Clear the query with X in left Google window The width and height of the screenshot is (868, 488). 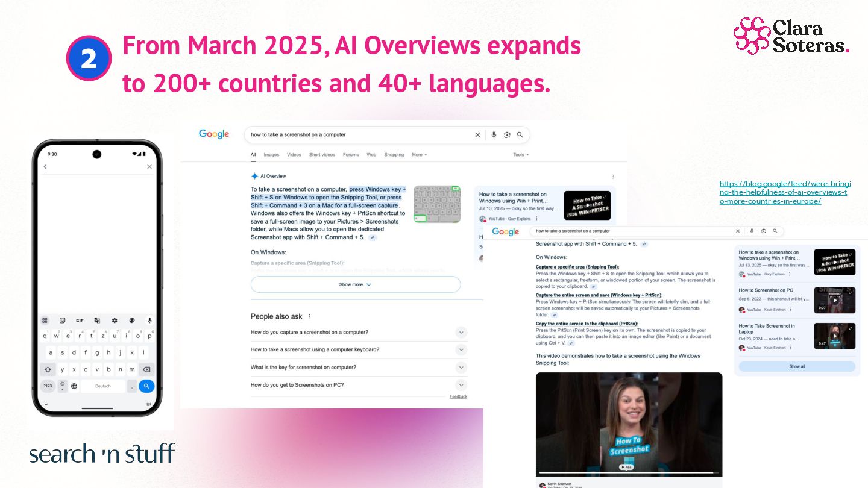[x=477, y=135]
